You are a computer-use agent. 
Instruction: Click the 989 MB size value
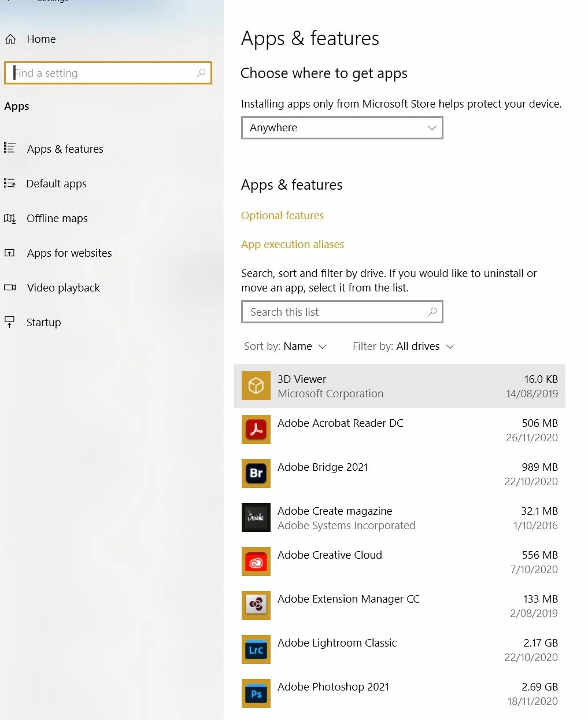click(x=540, y=467)
